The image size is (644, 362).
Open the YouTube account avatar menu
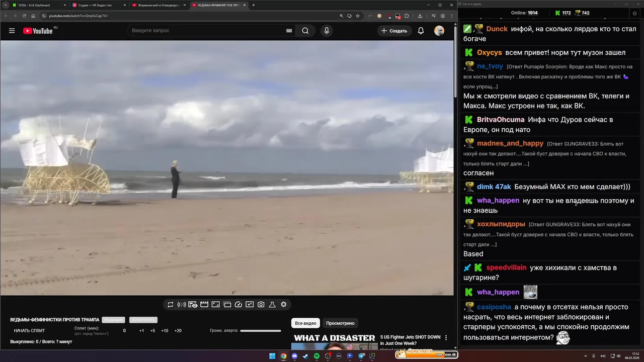439,31
